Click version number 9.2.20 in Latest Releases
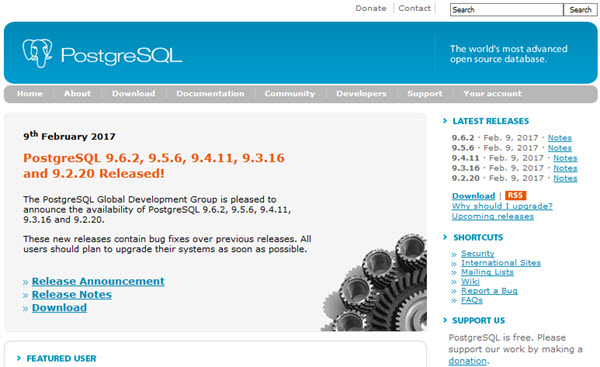Screen dimensions: 600x367 465,178
